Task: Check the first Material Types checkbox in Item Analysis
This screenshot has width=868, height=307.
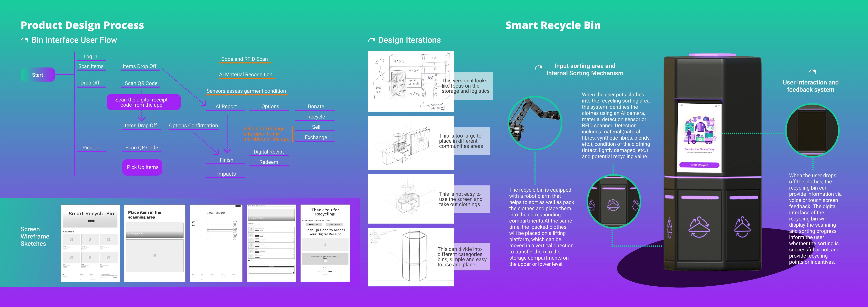Action: [192, 221]
